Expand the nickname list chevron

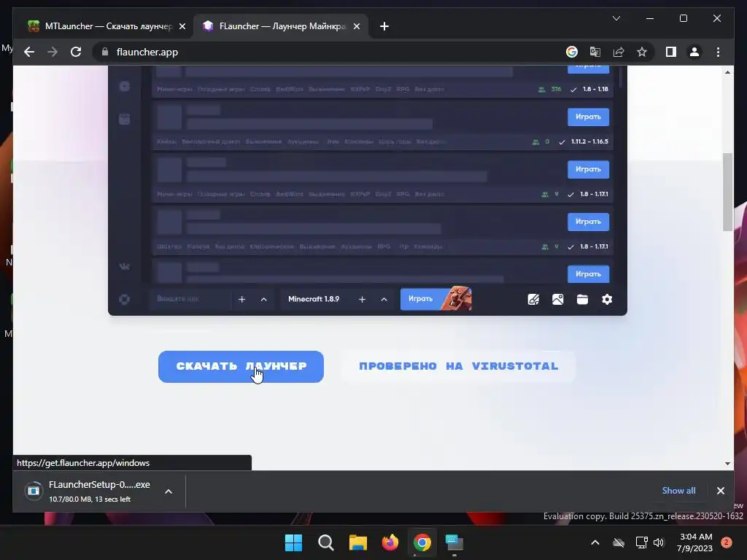click(x=264, y=299)
